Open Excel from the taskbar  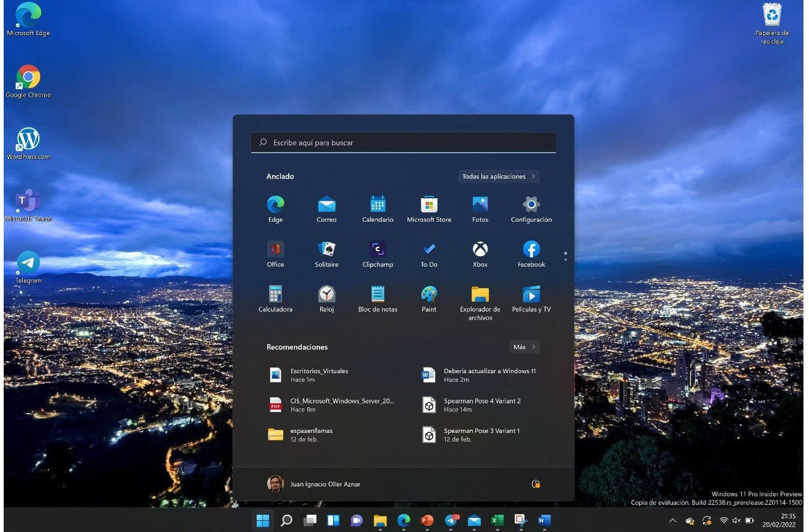(497, 520)
